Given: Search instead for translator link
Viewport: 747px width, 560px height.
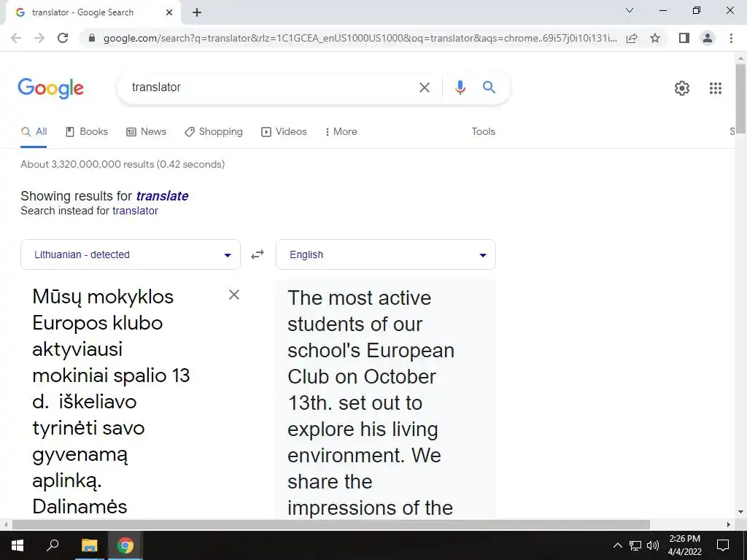Looking at the screenshot, I should pos(135,211).
